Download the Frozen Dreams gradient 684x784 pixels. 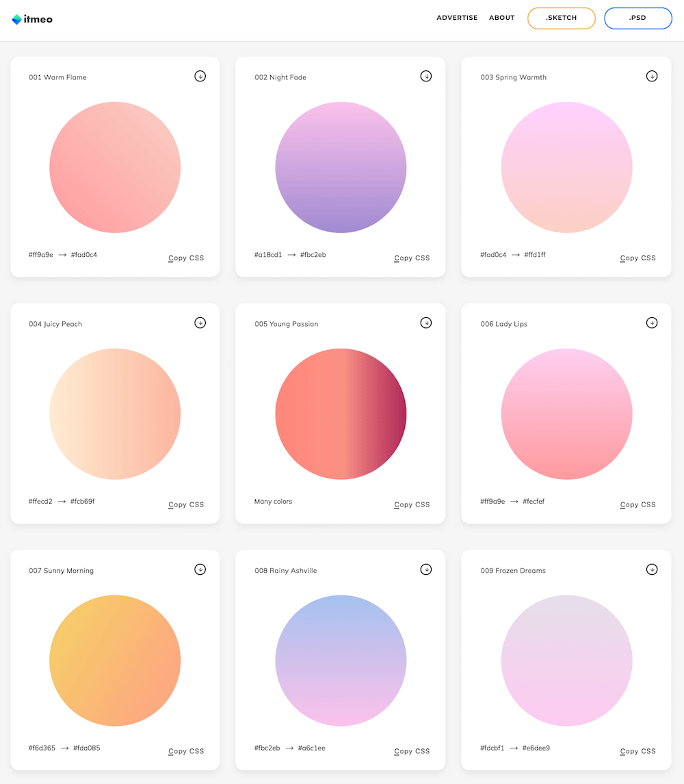[651, 569]
